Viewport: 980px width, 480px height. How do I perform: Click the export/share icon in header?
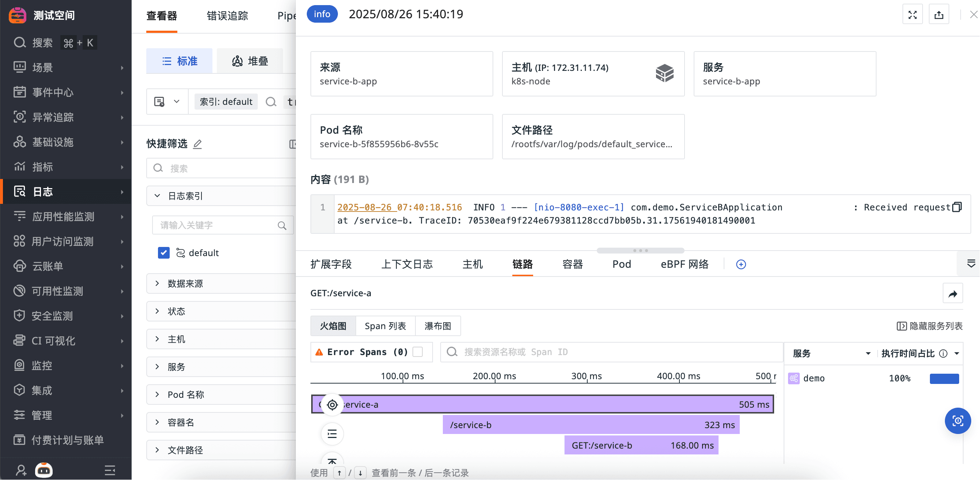[x=939, y=15]
